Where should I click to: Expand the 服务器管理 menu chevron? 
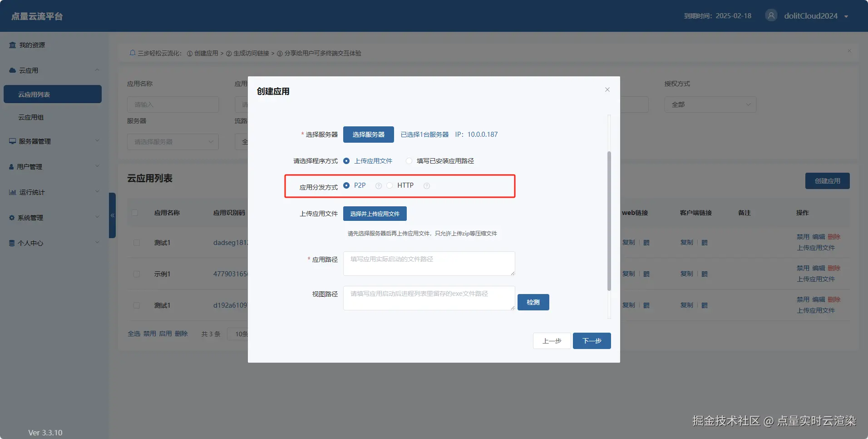tap(97, 141)
